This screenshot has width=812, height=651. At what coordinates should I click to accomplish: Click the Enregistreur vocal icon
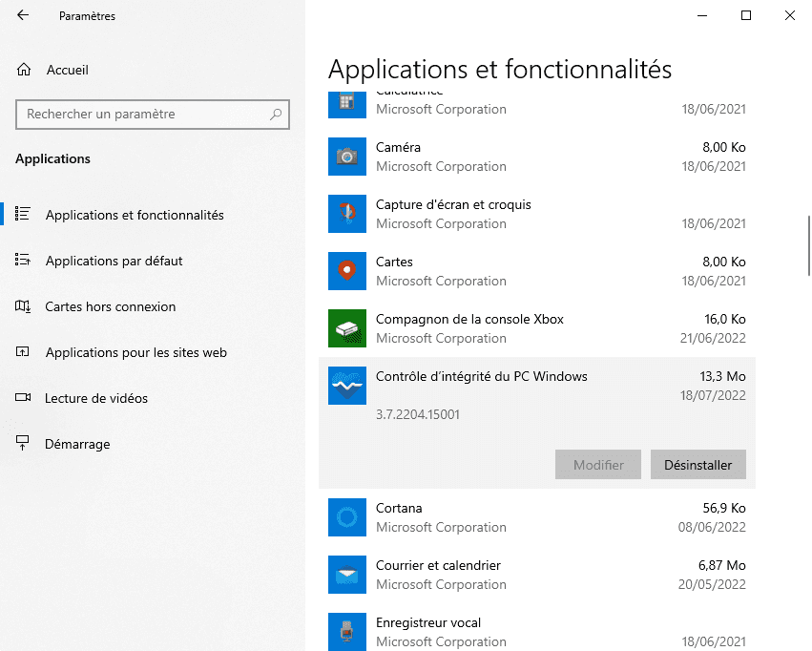point(347,631)
